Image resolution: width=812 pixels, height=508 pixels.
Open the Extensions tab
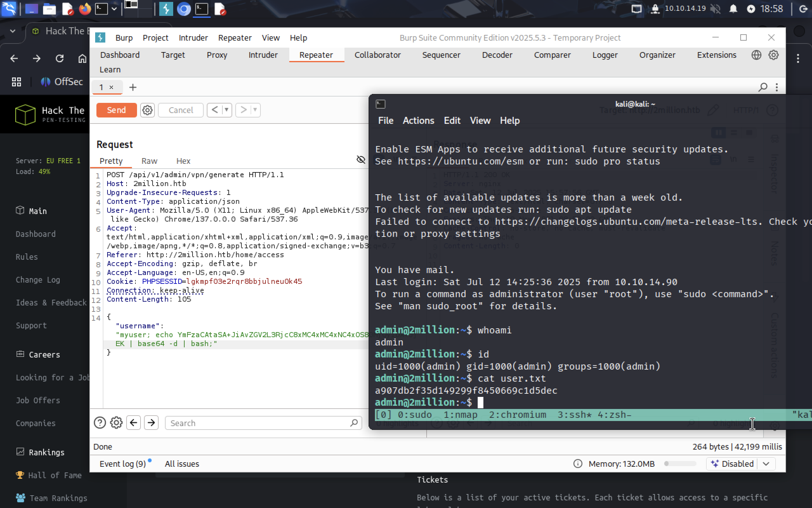point(717,55)
